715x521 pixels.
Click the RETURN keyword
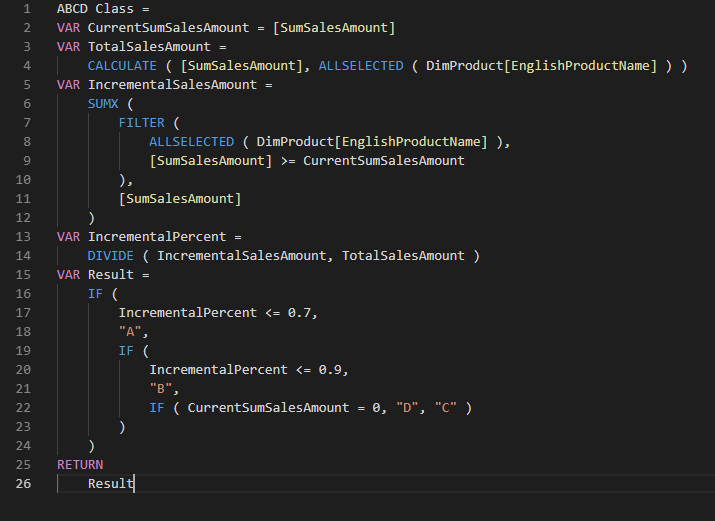(x=79, y=464)
